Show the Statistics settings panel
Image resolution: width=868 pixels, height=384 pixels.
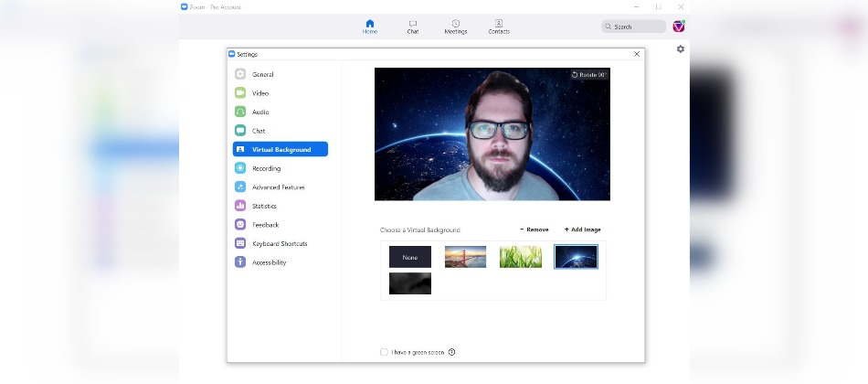click(x=264, y=206)
